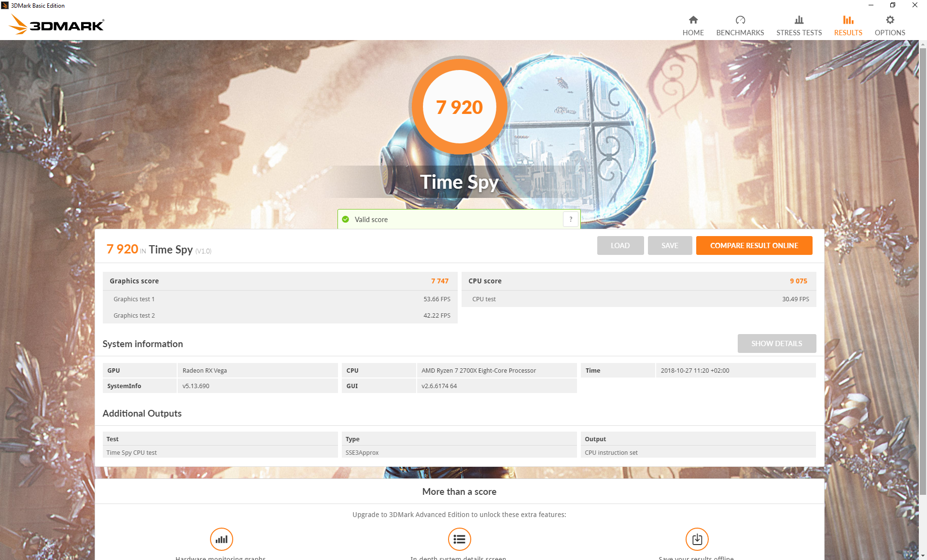Click the hardware monitoring graphs icon
The width and height of the screenshot is (927, 560).
[221, 539]
